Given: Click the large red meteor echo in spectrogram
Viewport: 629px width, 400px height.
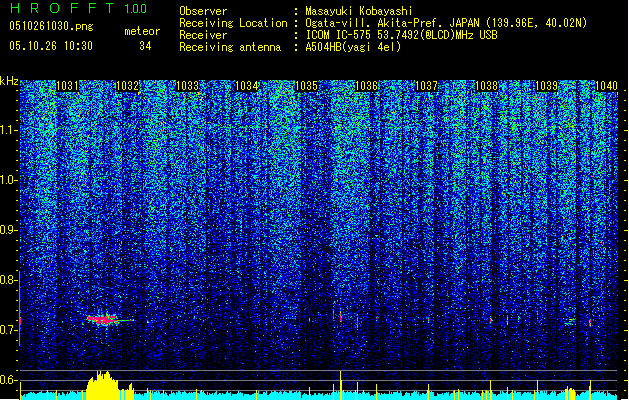Looking at the screenshot, I should pyautogui.click(x=102, y=319).
